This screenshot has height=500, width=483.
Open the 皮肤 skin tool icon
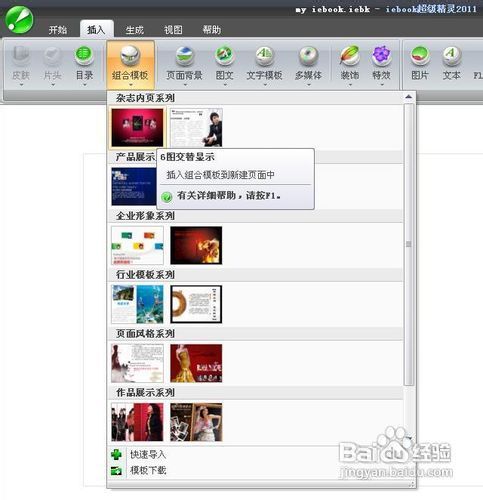coord(21,56)
